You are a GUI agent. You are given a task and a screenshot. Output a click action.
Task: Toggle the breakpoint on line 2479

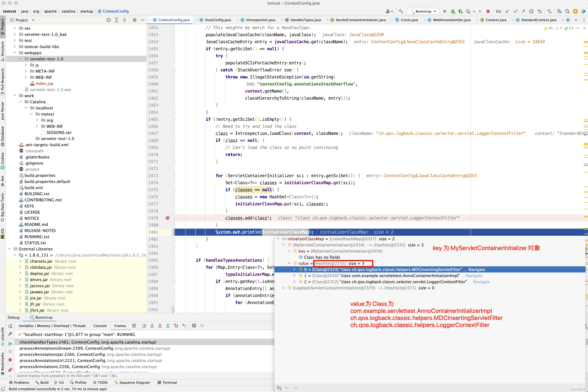click(x=168, y=218)
